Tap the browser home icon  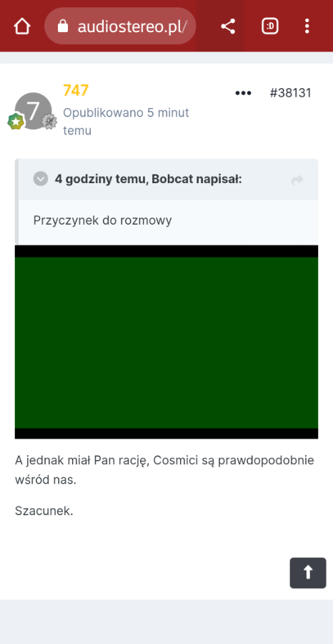click(x=22, y=26)
